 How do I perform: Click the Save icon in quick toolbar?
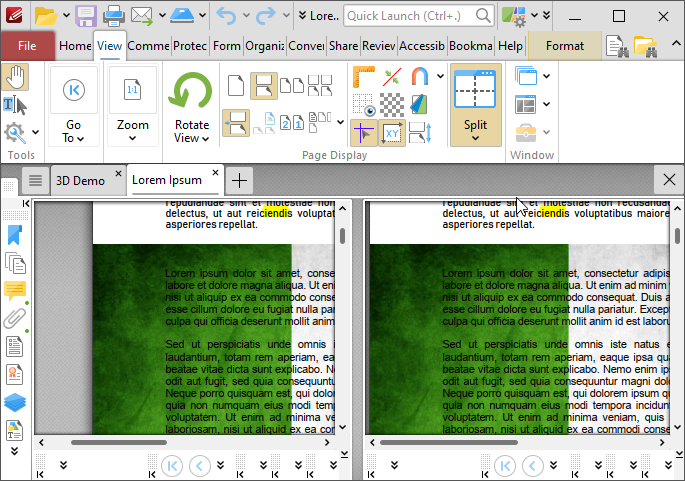(86, 15)
